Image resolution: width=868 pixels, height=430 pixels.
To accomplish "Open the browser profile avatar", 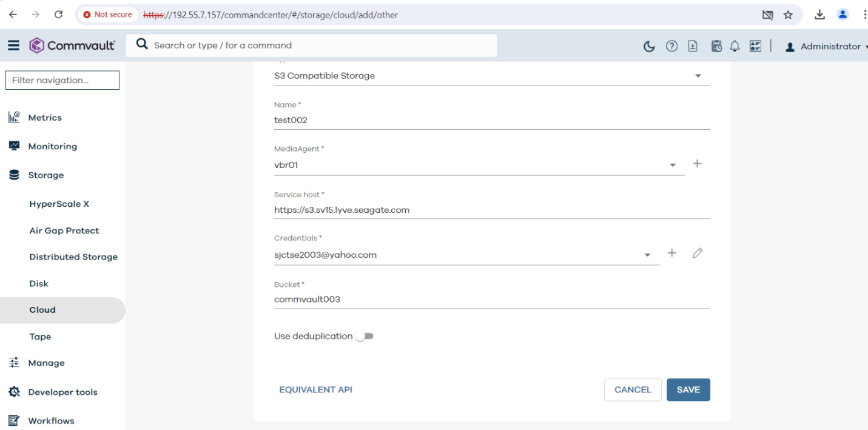I will pos(843,15).
